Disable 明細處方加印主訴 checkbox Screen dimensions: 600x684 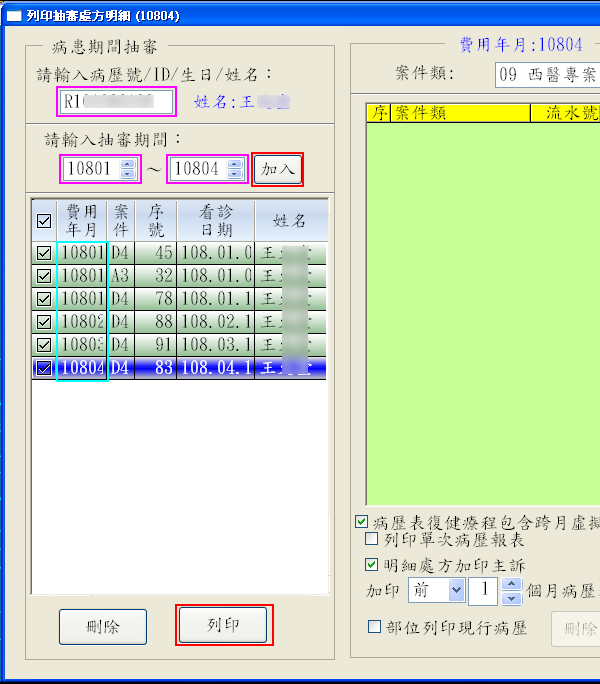[372, 564]
